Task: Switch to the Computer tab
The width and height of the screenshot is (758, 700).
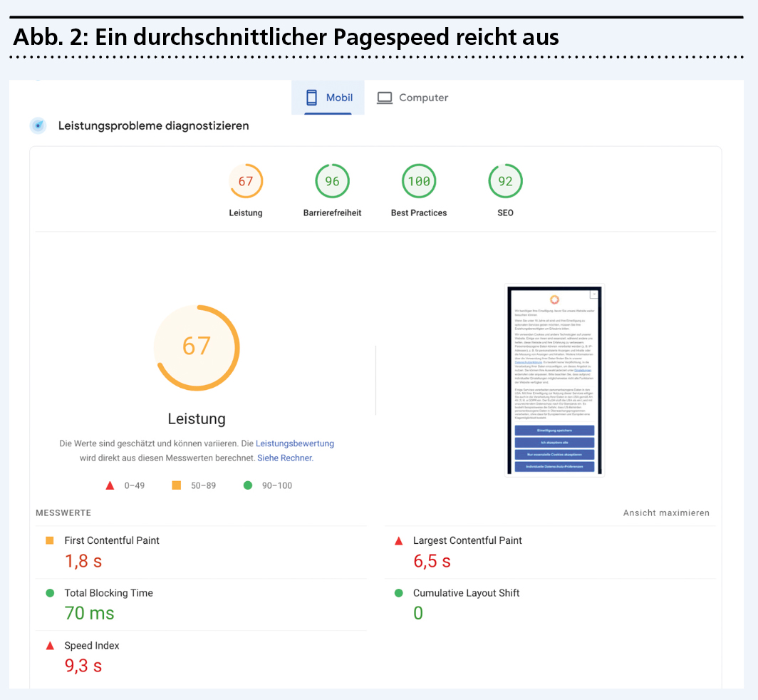Action: coord(413,98)
